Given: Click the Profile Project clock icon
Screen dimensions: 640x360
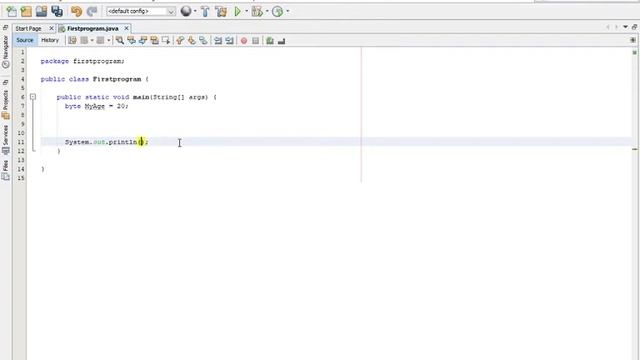Looking at the screenshot, I should [x=278, y=11].
